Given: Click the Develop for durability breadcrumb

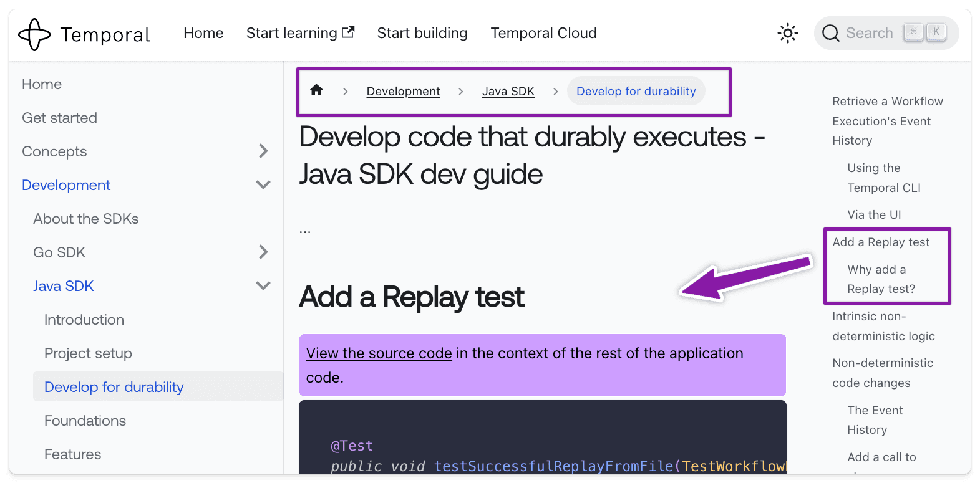Looking at the screenshot, I should [636, 91].
